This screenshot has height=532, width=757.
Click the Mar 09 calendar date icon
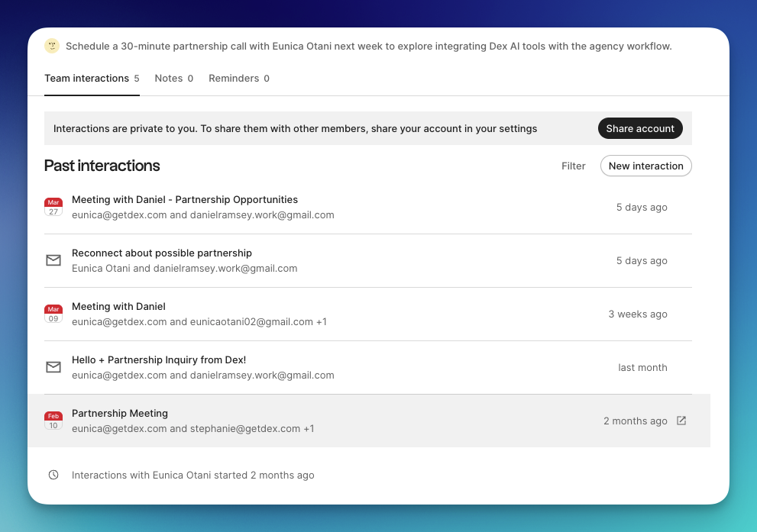tap(53, 314)
